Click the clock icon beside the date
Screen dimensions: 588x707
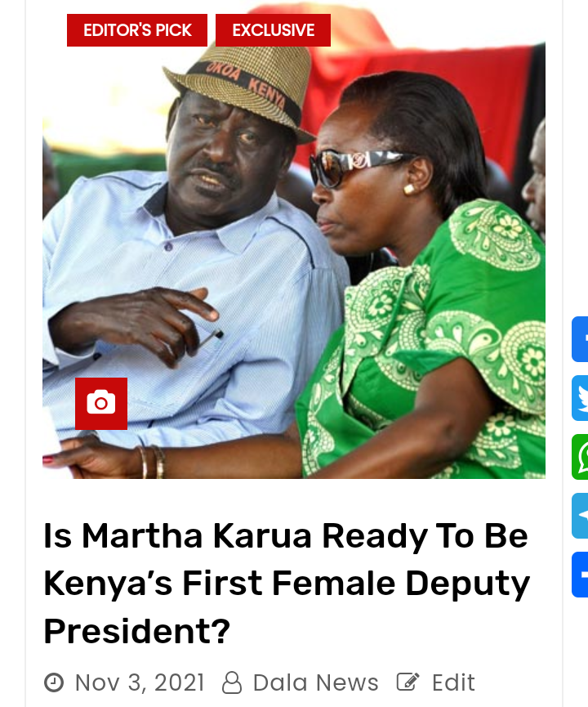click(54, 682)
